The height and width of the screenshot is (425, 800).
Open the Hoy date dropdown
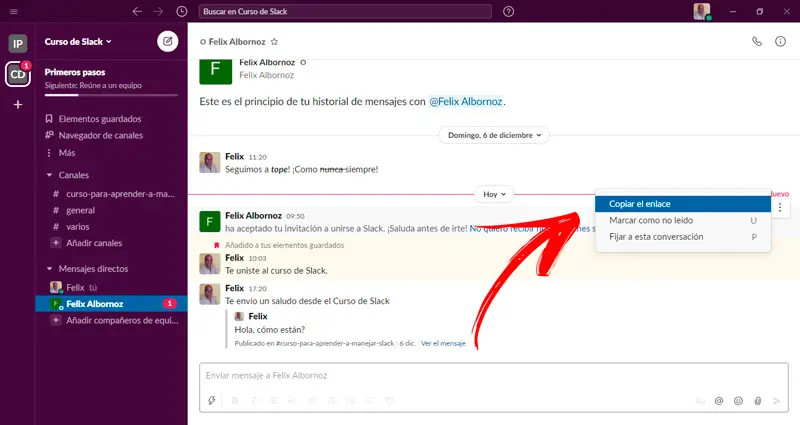tap(494, 194)
